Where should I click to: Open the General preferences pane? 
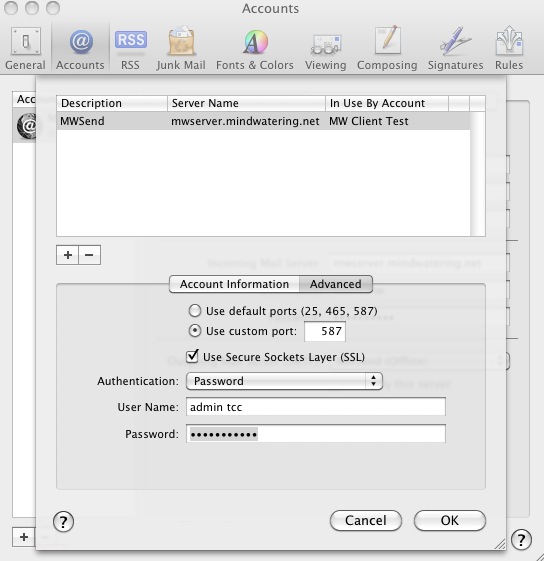tap(25, 48)
